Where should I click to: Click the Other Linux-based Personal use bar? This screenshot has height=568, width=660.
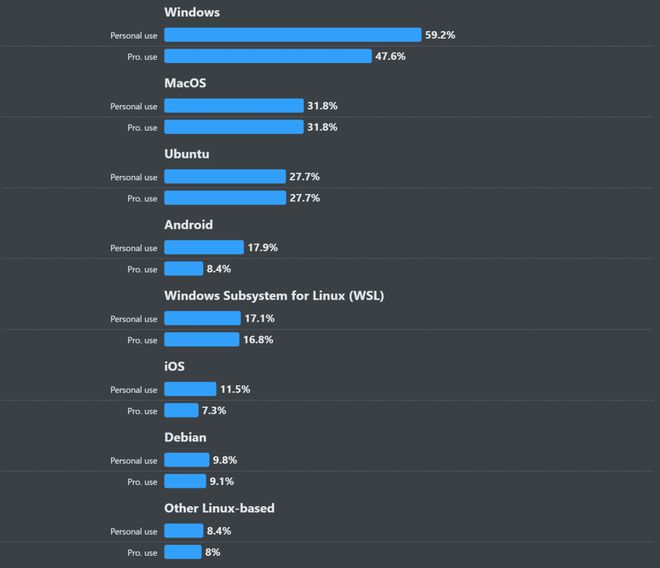(x=184, y=531)
